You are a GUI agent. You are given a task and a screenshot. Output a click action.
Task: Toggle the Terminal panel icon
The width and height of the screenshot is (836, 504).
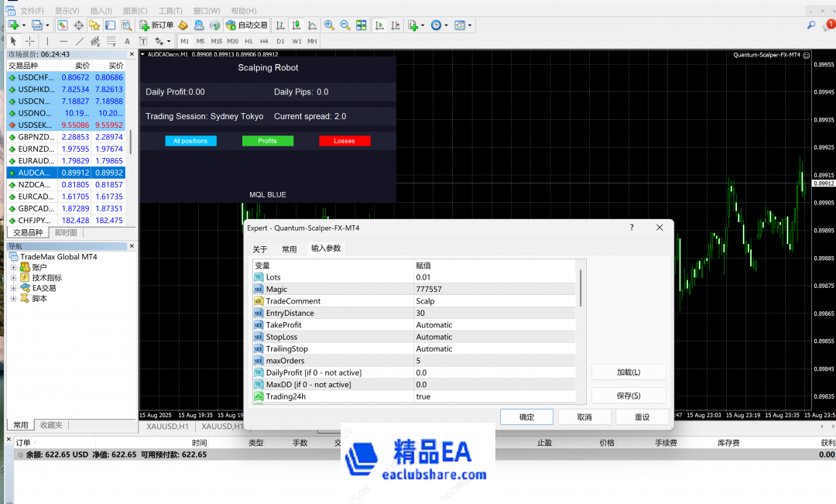tap(111, 25)
